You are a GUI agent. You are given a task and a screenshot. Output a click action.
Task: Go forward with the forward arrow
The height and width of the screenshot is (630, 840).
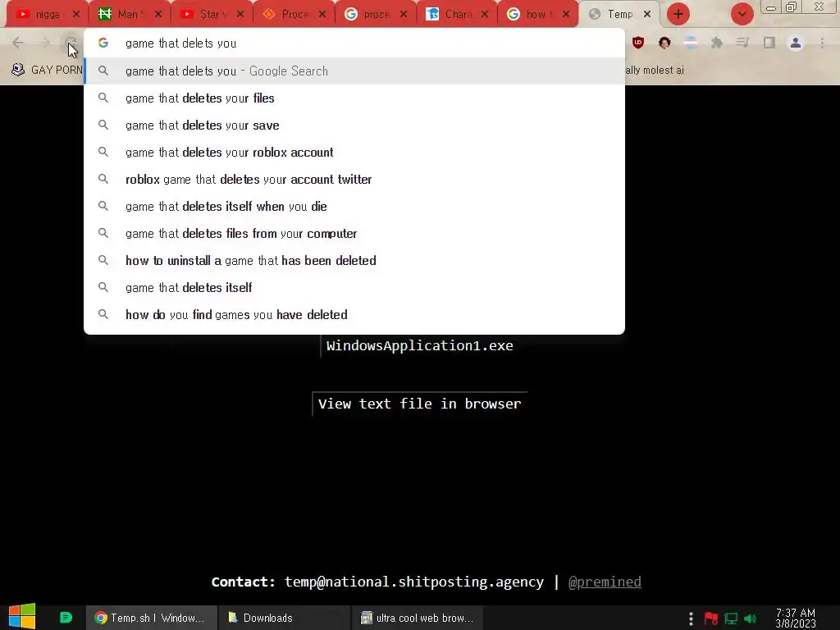click(x=44, y=43)
